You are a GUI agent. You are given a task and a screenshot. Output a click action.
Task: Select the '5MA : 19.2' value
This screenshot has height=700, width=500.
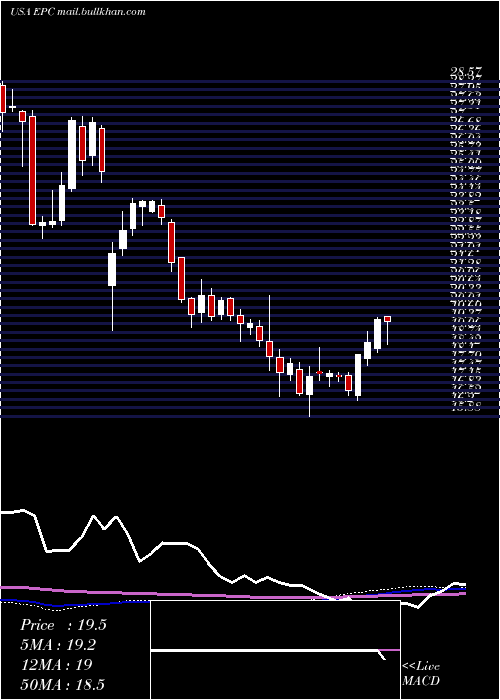coord(57,645)
